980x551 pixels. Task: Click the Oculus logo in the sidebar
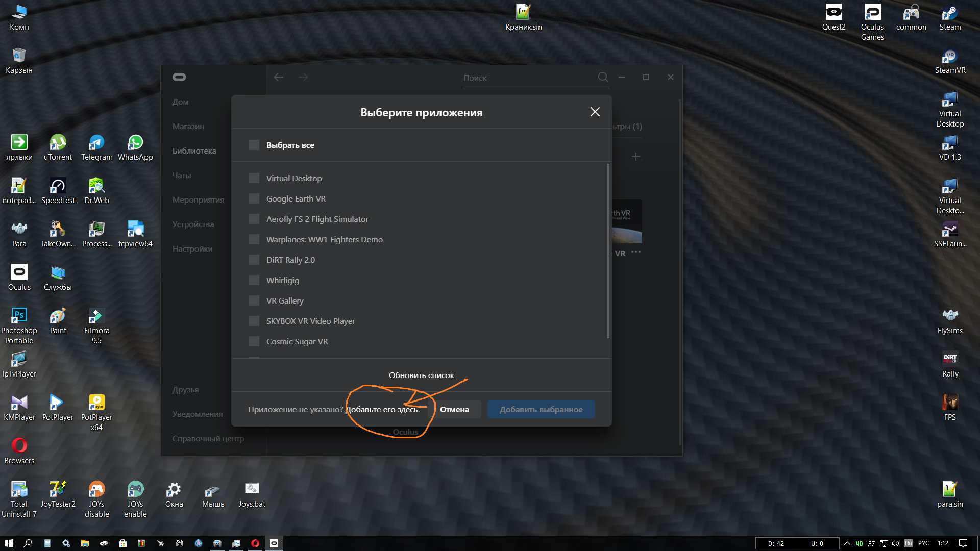tap(179, 77)
